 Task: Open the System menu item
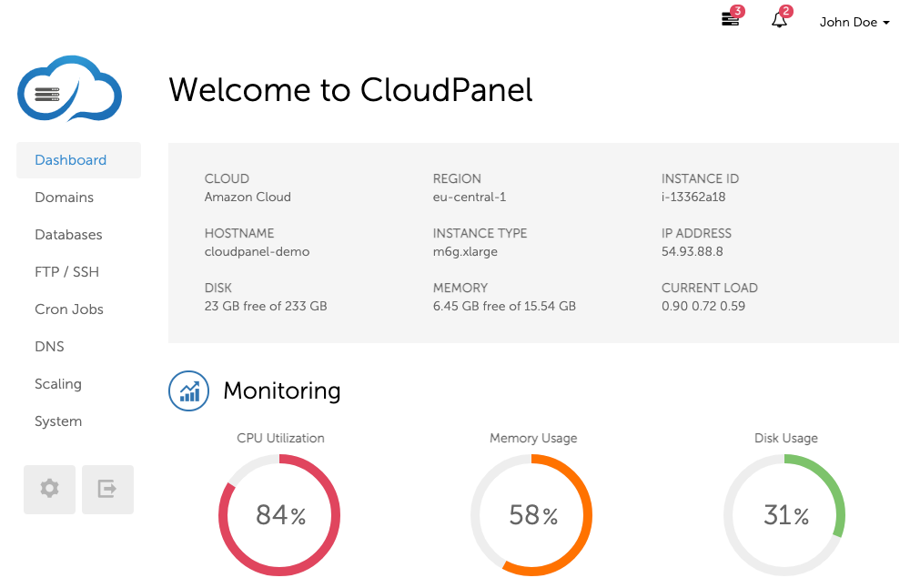[x=58, y=421]
